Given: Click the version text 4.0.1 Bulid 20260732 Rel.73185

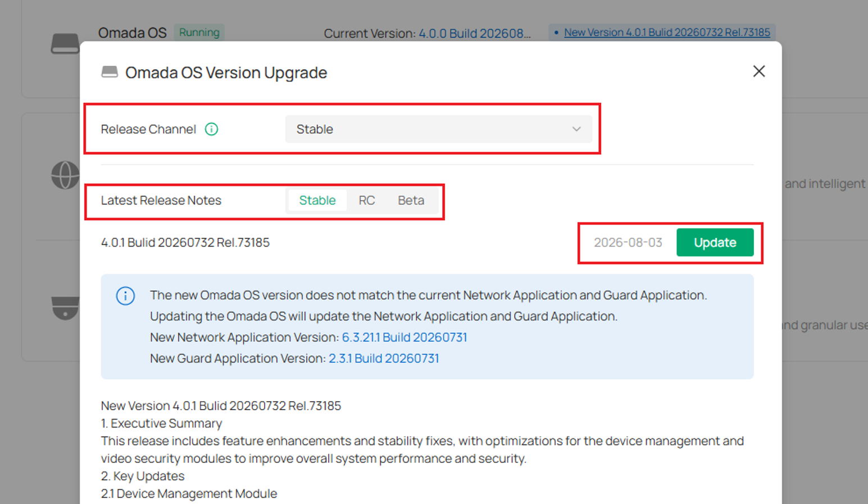Looking at the screenshot, I should pyautogui.click(x=185, y=243).
